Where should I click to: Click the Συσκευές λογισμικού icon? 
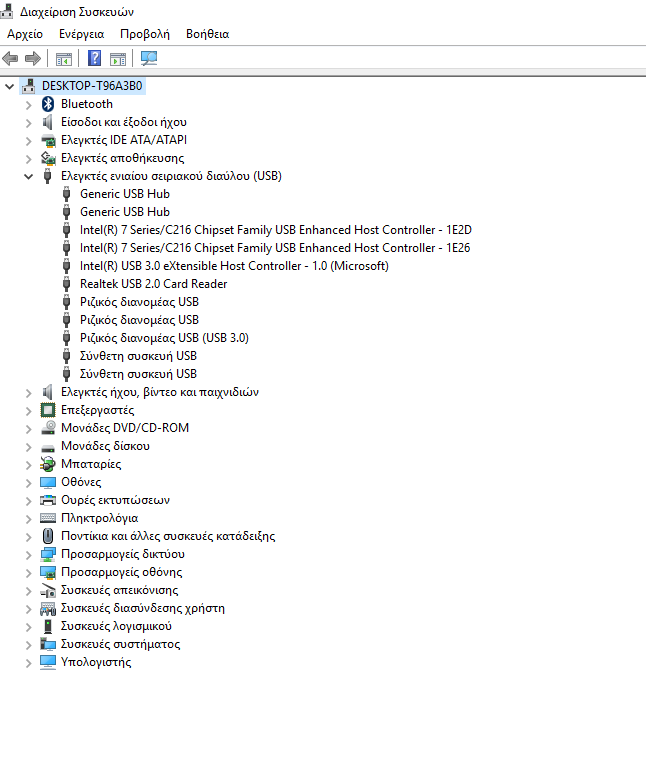(x=48, y=626)
